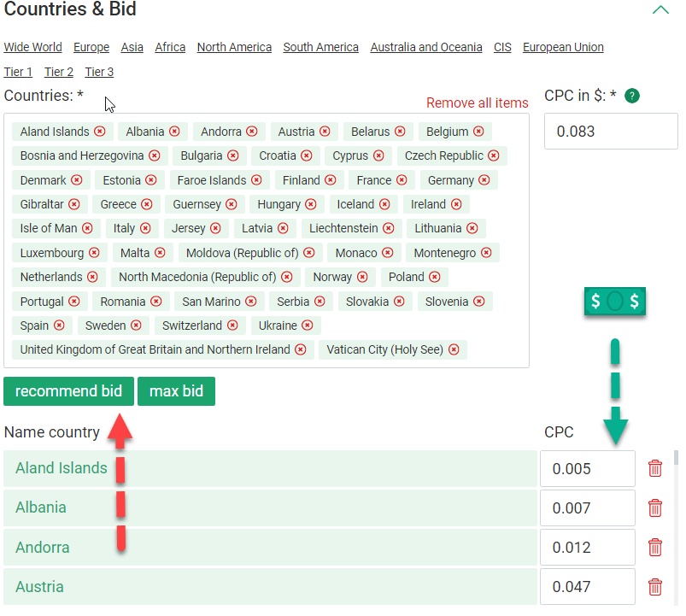Delete the Aland Islands CPC row
The width and height of the screenshot is (686, 616).
tap(655, 468)
